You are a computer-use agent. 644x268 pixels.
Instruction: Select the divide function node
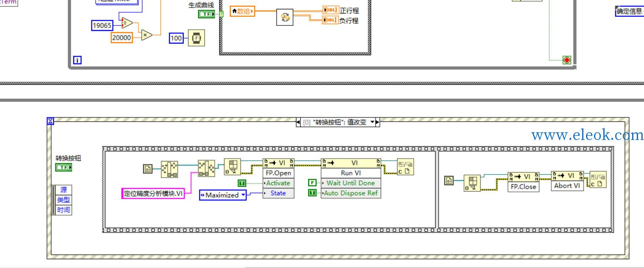[127, 22]
